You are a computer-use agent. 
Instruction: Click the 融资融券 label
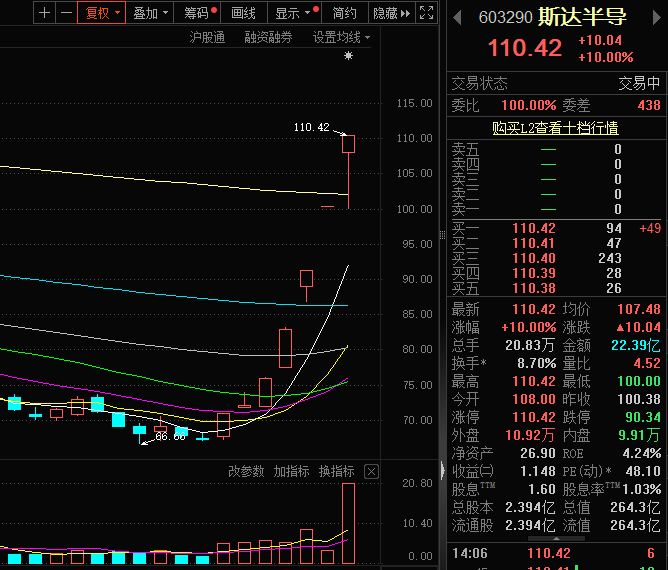tap(268, 37)
